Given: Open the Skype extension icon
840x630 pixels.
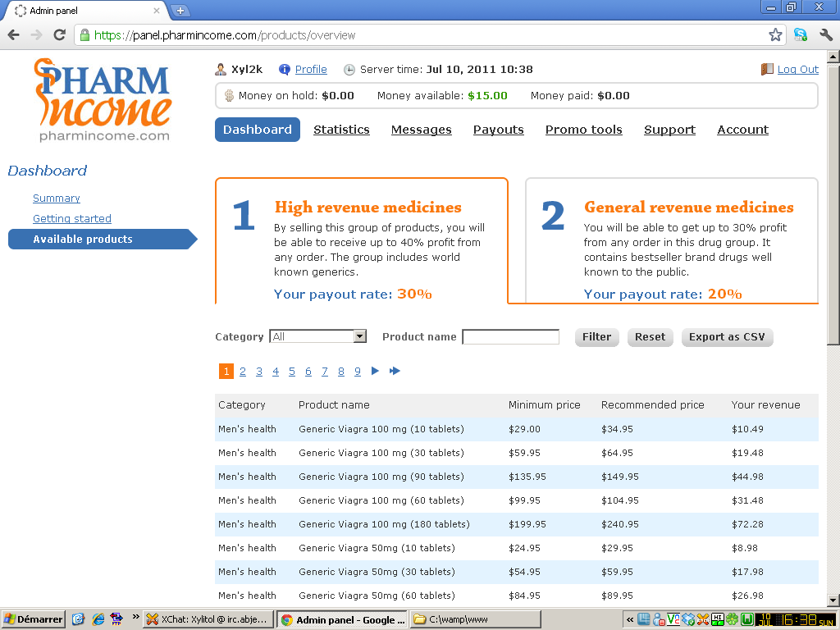Looking at the screenshot, I should point(801,35).
